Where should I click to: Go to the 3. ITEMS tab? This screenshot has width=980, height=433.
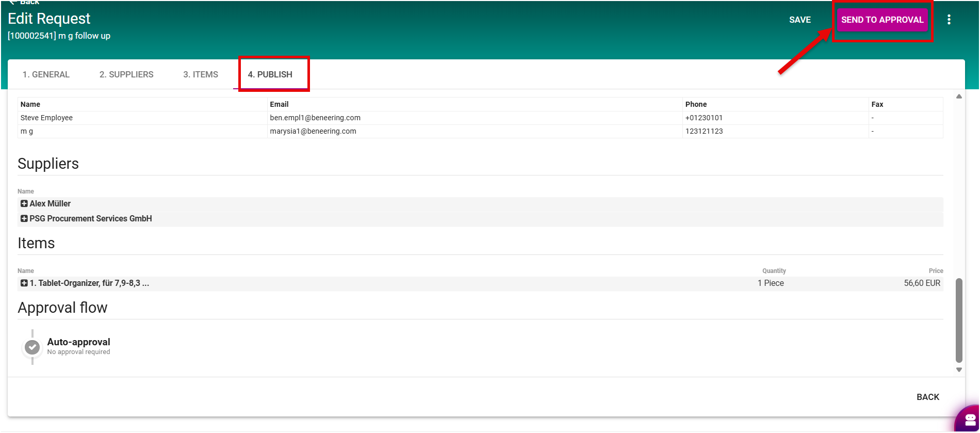(201, 74)
